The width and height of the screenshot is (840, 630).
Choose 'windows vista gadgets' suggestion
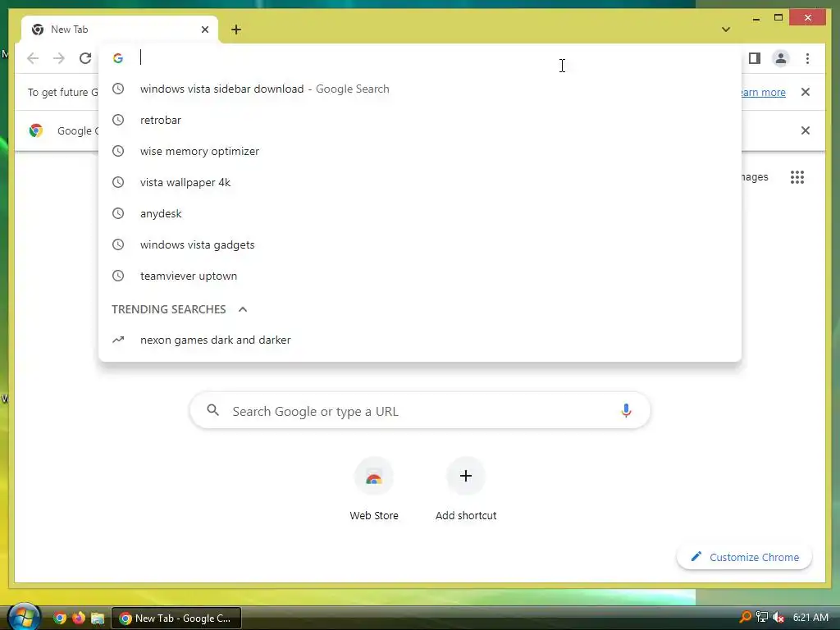pyautogui.click(x=420, y=244)
